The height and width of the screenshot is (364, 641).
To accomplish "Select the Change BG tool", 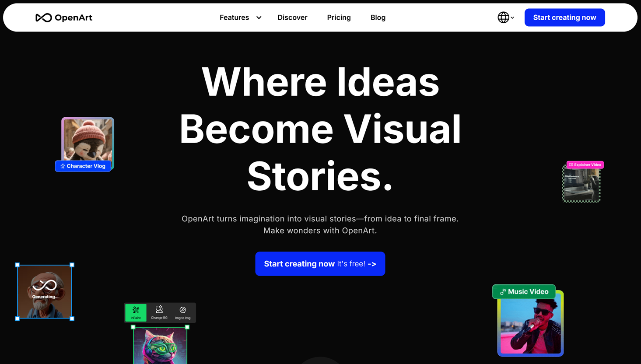I will (x=159, y=312).
